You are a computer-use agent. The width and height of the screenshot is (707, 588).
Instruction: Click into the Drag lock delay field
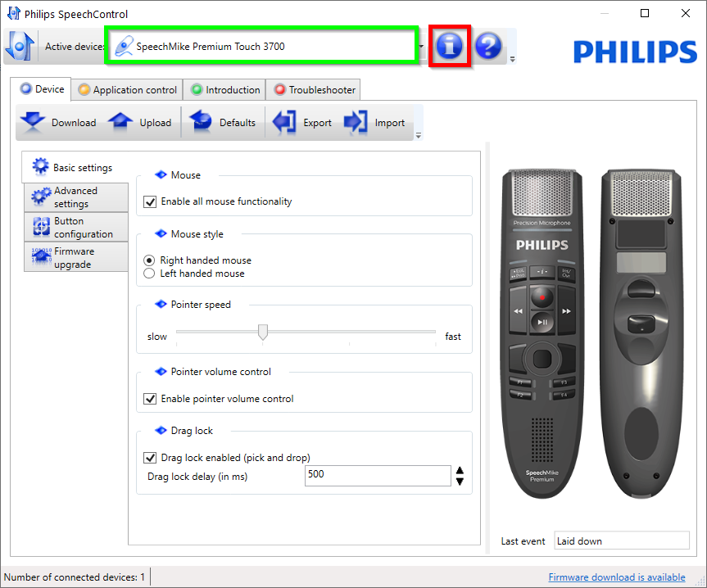click(x=378, y=476)
